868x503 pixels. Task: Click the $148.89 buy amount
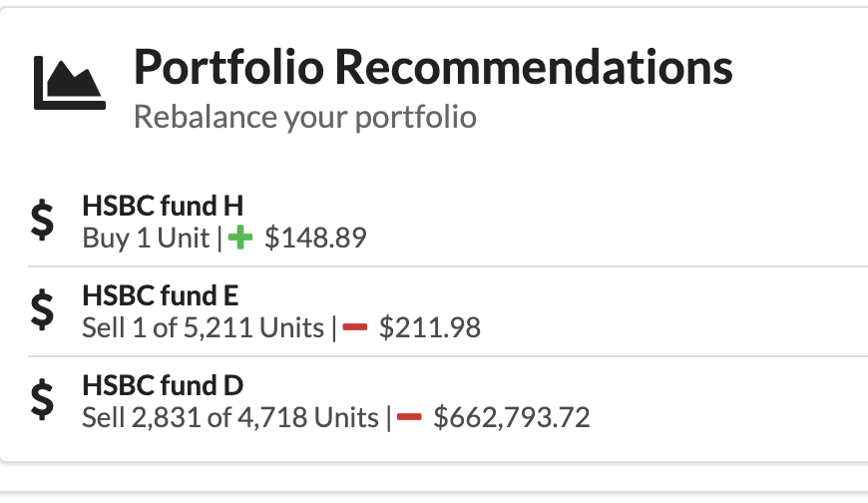coord(316,238)
